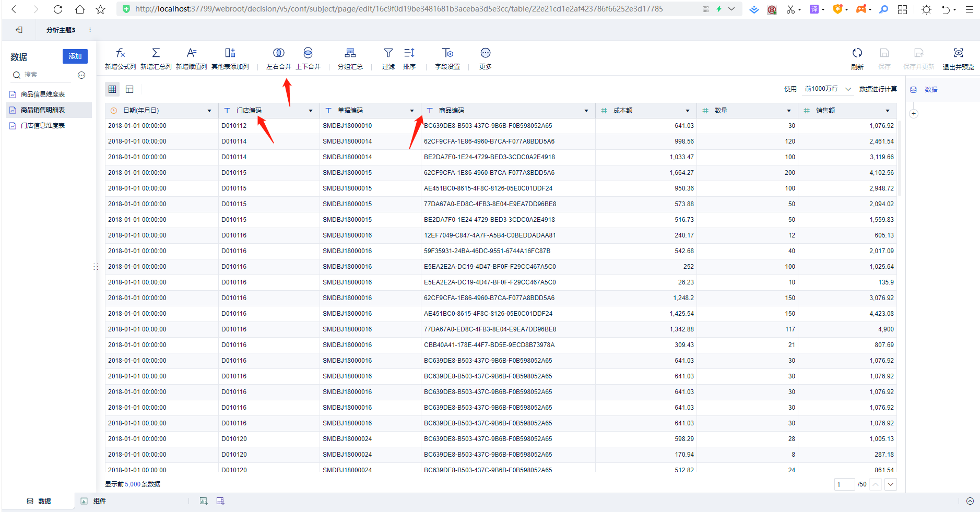The height and width of the screenshot is (512, 980).
Task: Expand the browser address bar dropdown chevron
Action: [x=731, y=9]
